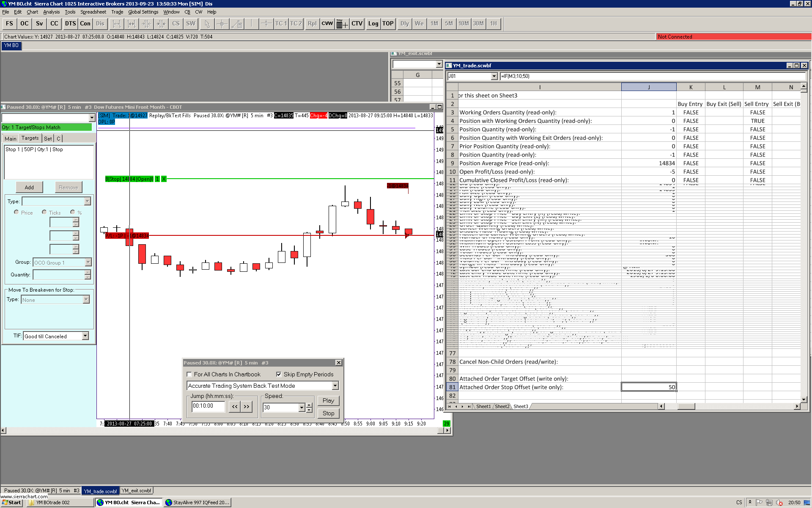Image resolution: width=812 pixels, height=508 pixels.
Task: Click the Sv save toolbar button
Action: [x=39, y=24]
